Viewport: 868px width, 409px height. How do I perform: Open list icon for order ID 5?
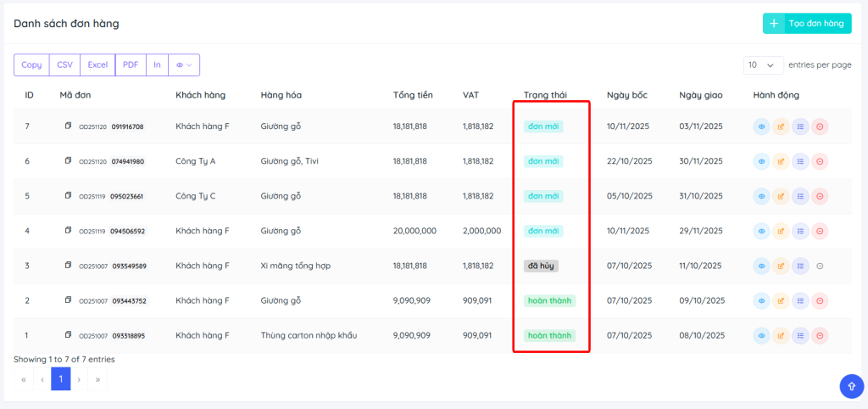tap(800, 196)
